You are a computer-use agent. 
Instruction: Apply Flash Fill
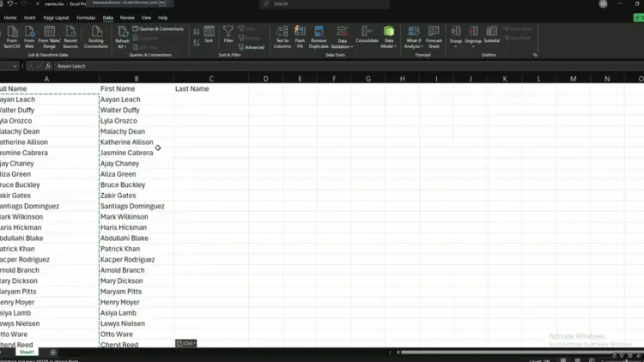[300, 37]
